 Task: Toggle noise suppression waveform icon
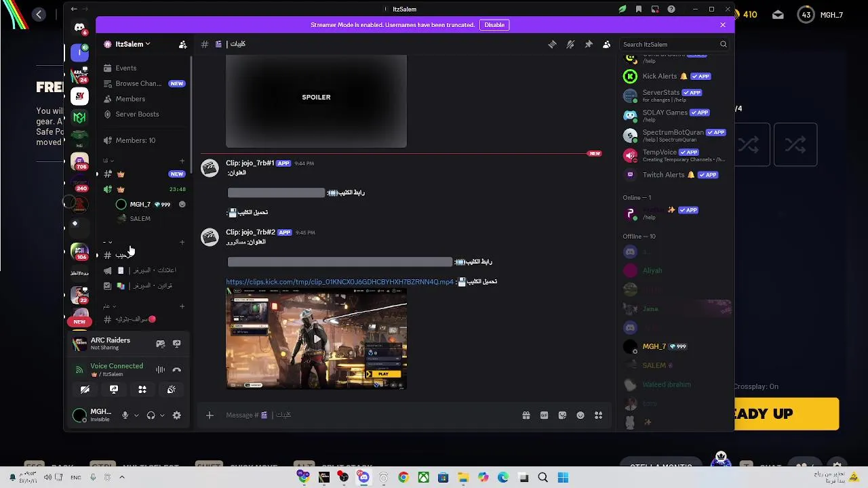click(x=161, y=369)
